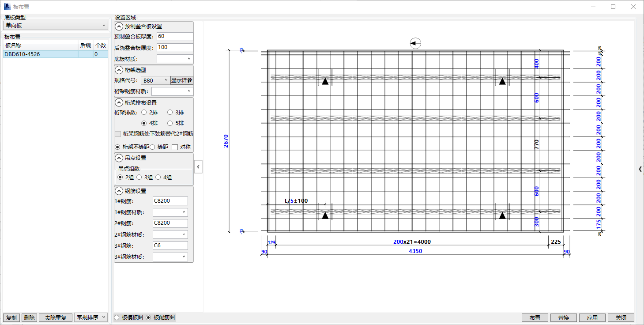The width and height of the screenshot is (644, 325).
Task: Click the 1#钢筋 input field
Action: 170,201
